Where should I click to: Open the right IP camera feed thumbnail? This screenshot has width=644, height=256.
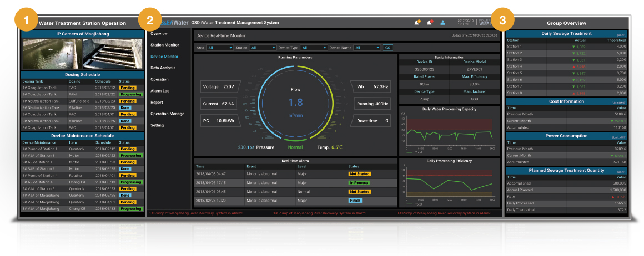point(113,54)
